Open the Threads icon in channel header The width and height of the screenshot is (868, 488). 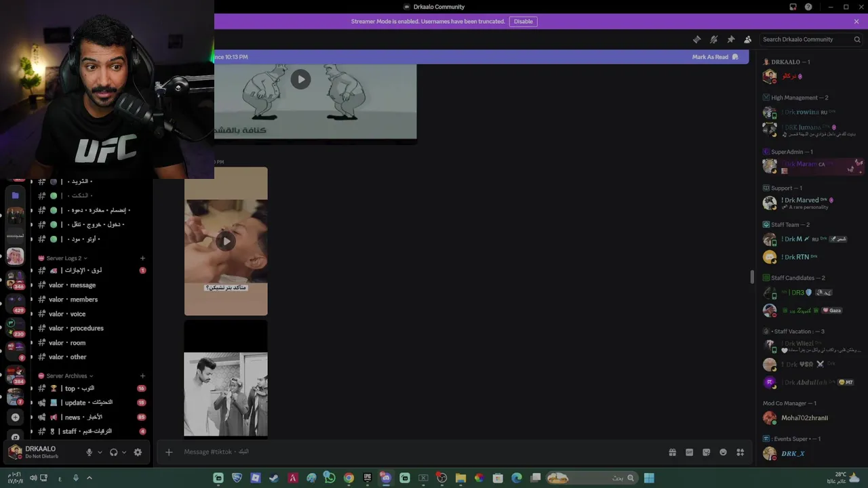696,39
